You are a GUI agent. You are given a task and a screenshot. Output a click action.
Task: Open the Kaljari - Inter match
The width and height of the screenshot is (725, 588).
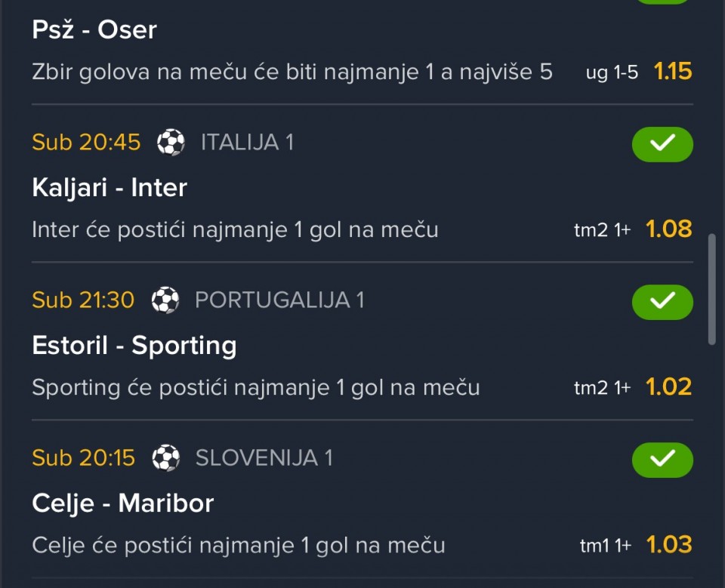pos(110,187)
